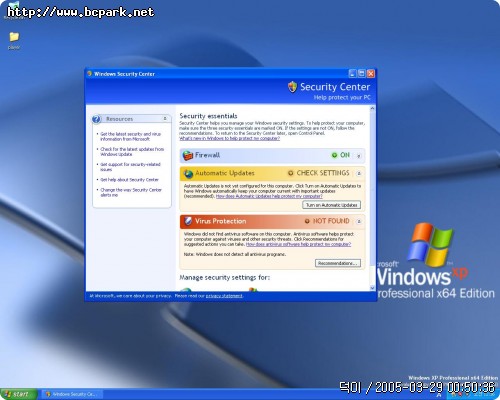Click the Firewall shield icon
The image size is (500, 400).
(x=188, y=155)
